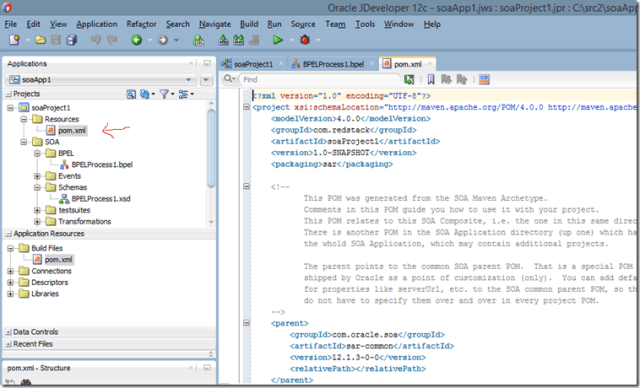Click the Save All toolbar icon
This screenshot has height=388, width=640.
[72, 40]
